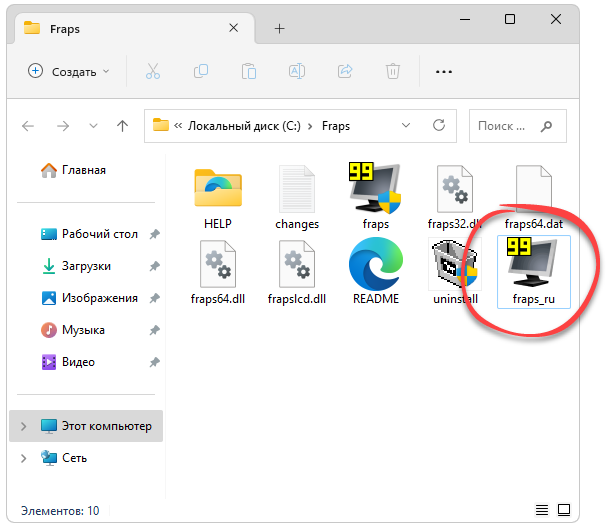610x528 pixels.
Task: Select Сеть in the navigation pane
Action: [64, 458]
